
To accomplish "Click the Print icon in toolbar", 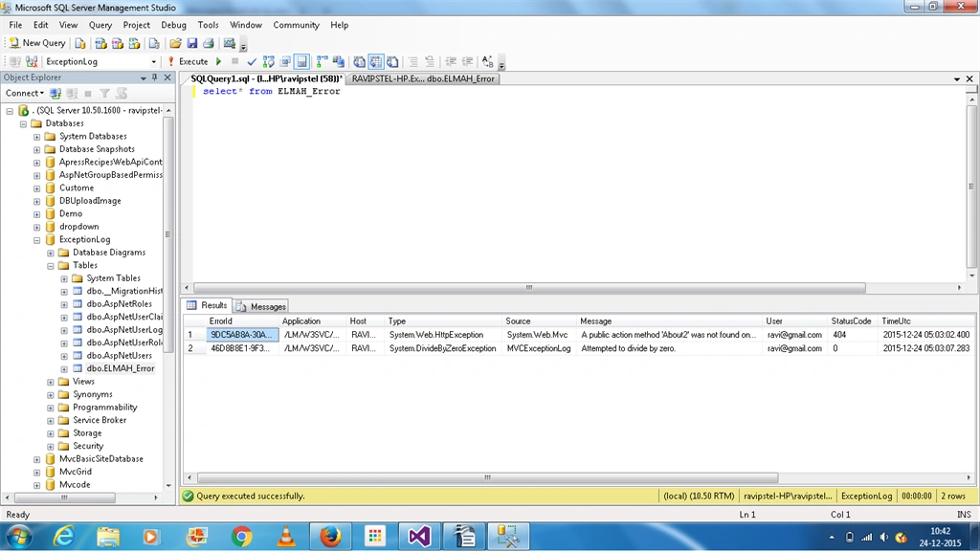I will click(x=209, y=43).
